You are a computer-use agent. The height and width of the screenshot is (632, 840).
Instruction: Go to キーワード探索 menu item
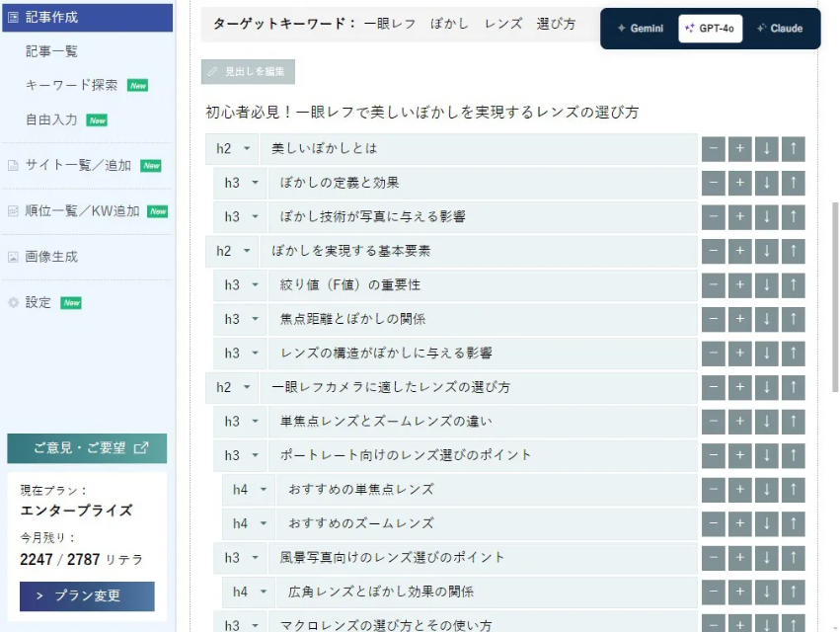(x=71, y=86)
